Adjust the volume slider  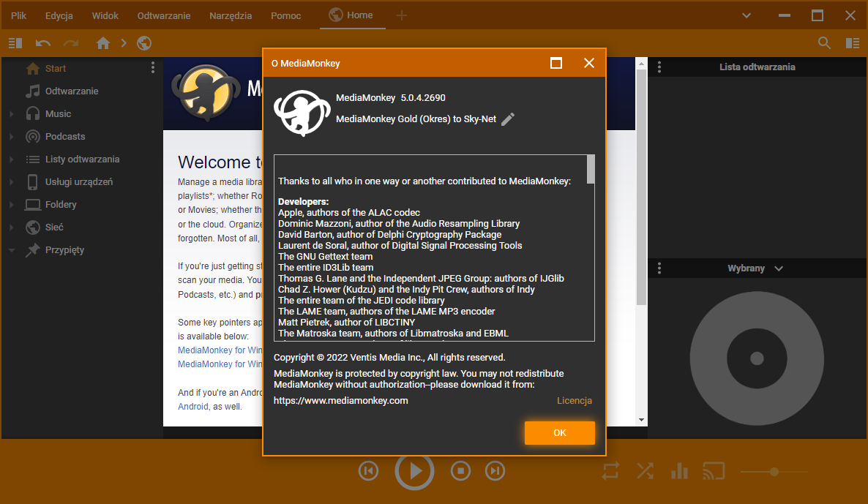tap(774, 472)
